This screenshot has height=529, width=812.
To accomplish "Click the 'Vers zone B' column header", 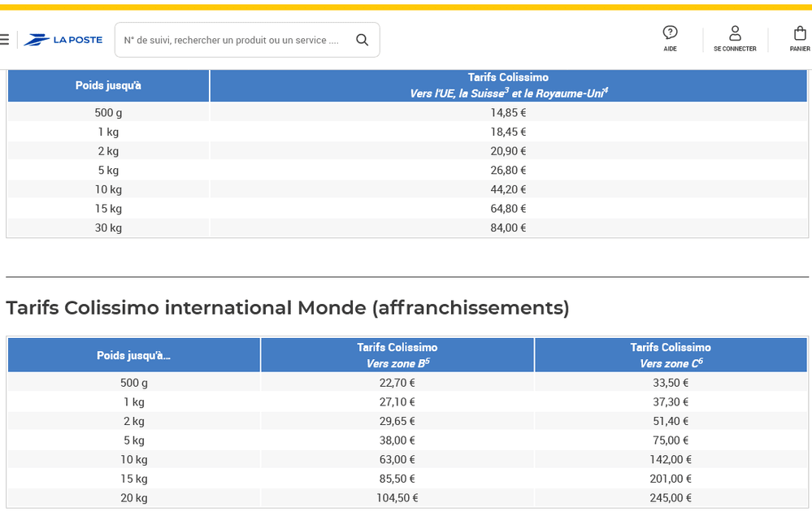I will tap(397, 355).
